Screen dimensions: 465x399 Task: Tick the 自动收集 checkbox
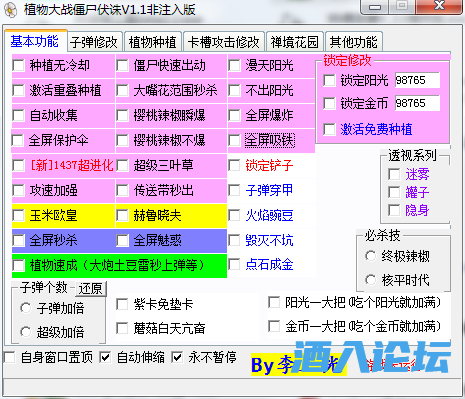18,115
